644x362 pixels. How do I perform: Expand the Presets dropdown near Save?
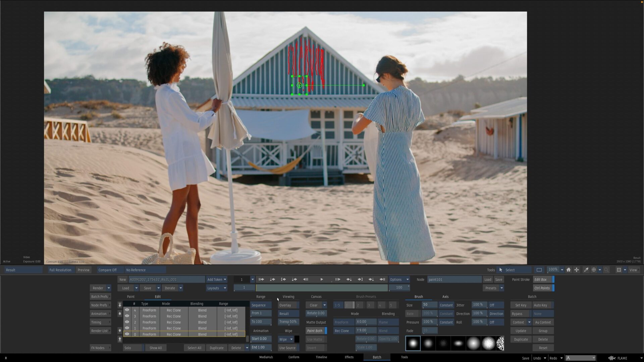click(x=493, y=288)
